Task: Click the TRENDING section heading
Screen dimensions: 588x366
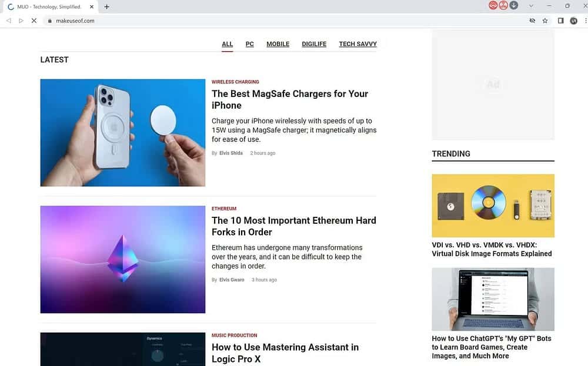Action: tap(451, 153)
